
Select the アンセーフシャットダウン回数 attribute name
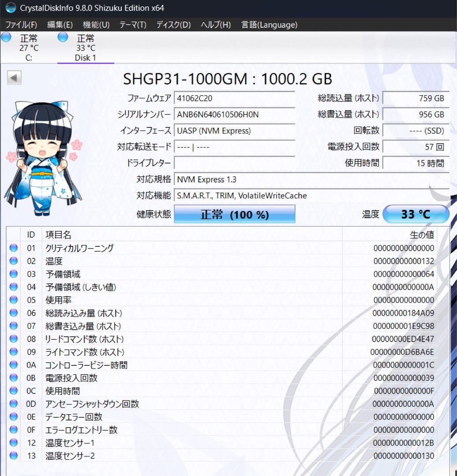tap(92, 404)
